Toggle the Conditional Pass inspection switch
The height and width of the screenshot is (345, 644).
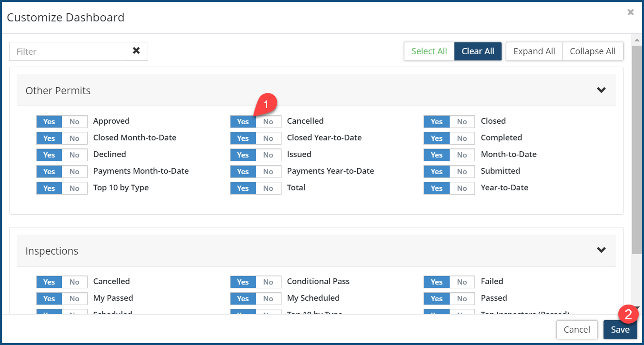(x=256, y=282)
